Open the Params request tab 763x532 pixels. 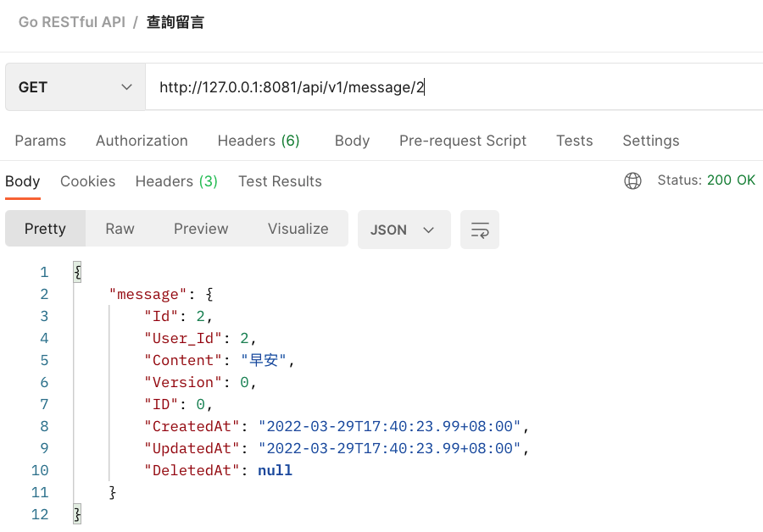pyautogui.click(x=41, y=141)
